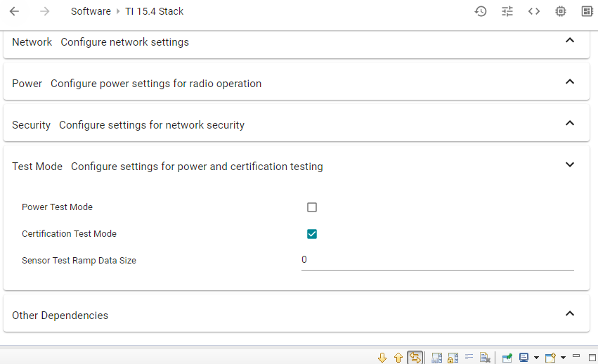Click the open new console icon
The width and height of the screenshot is (598, 364).
550,358
